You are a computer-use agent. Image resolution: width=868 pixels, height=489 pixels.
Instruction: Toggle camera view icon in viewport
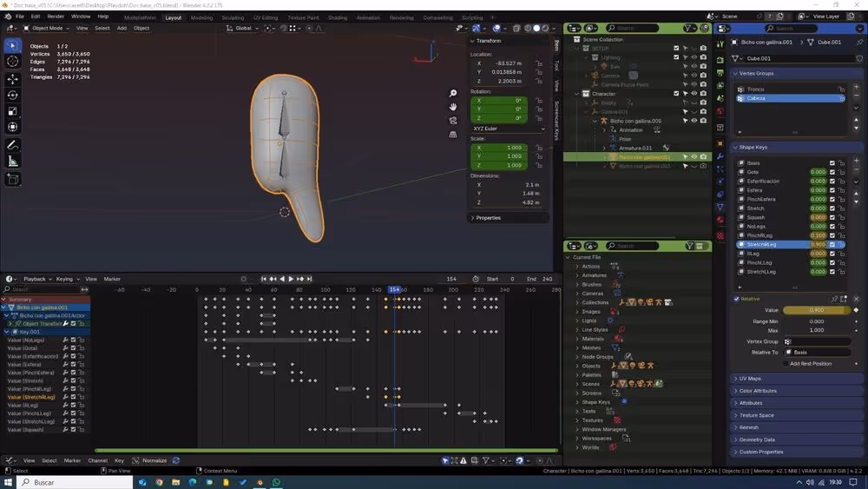coord(453,121)
